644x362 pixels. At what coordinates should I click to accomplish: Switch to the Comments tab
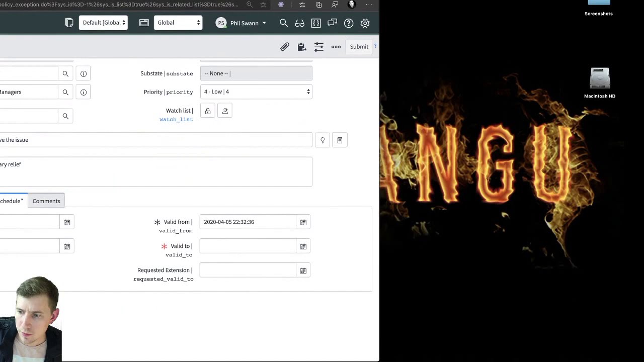pos(46,201)
